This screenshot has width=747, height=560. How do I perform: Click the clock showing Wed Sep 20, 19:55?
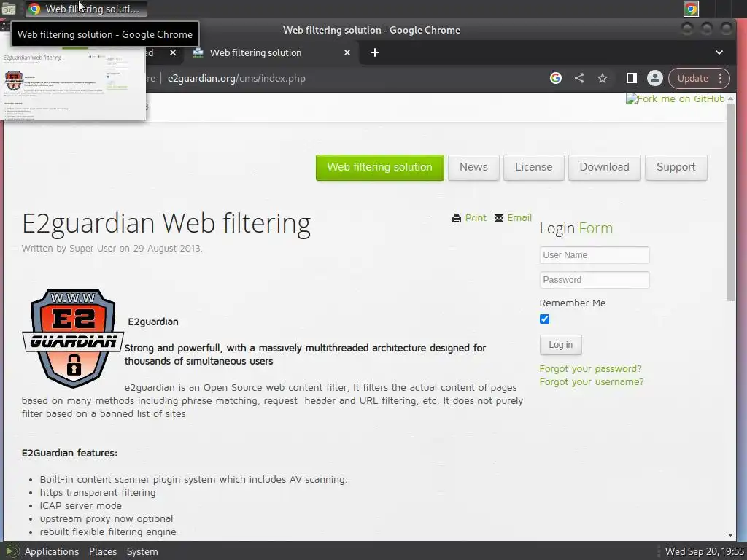pyautogui.click(x=704, y=551)
